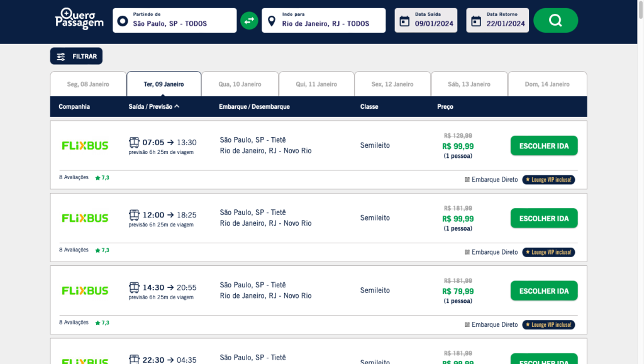This screenshot has width=644, height=364.
Task: Switch to Seg, 08 Janeiro tab
Action: tap(88, 84)
